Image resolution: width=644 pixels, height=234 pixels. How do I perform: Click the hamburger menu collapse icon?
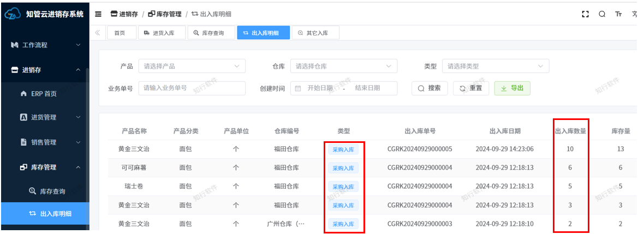[98, 14]
